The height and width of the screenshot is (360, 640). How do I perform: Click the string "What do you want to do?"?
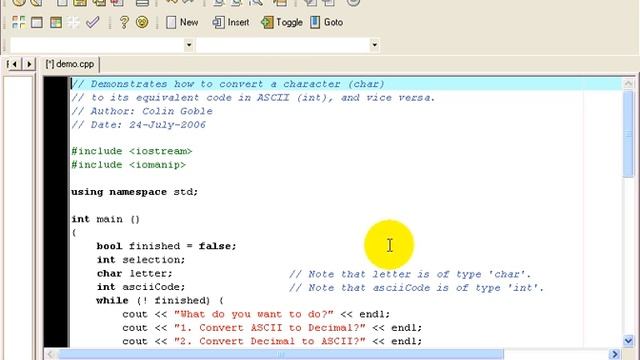[x=253, y=314]
